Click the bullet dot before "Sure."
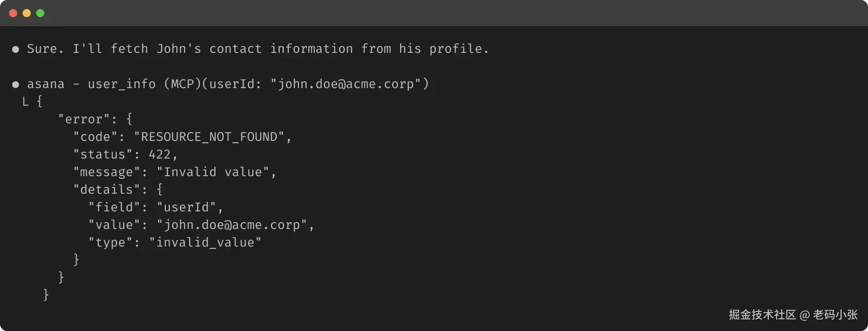 [x=15, y=49]
